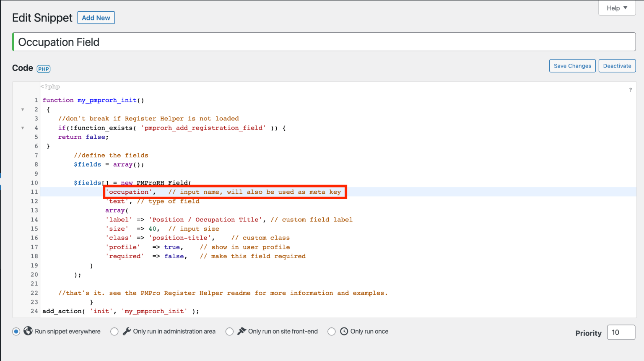Select the Only run once option
This screenshot has height=361, width=644.
point(331,331)
